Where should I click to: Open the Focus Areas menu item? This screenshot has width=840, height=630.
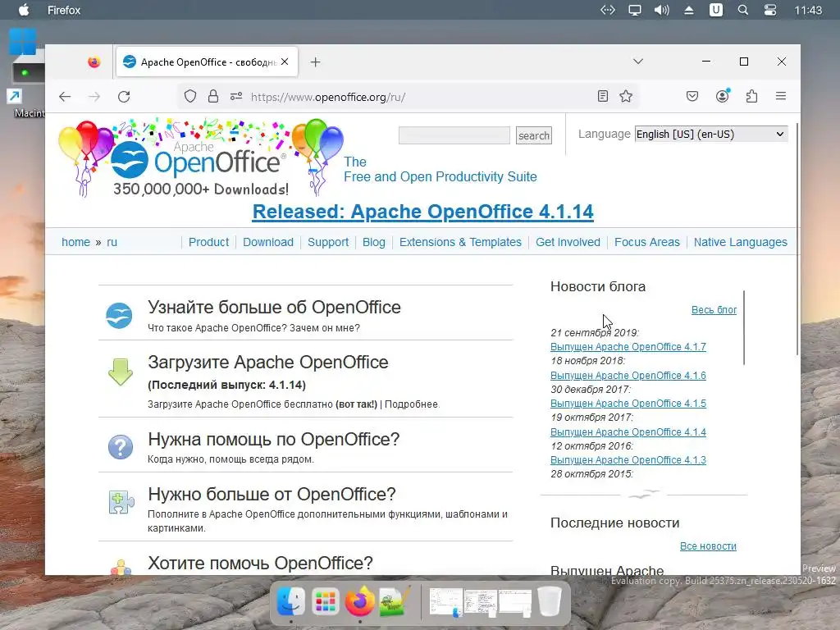pyautogui.click(x=646, y=242)
